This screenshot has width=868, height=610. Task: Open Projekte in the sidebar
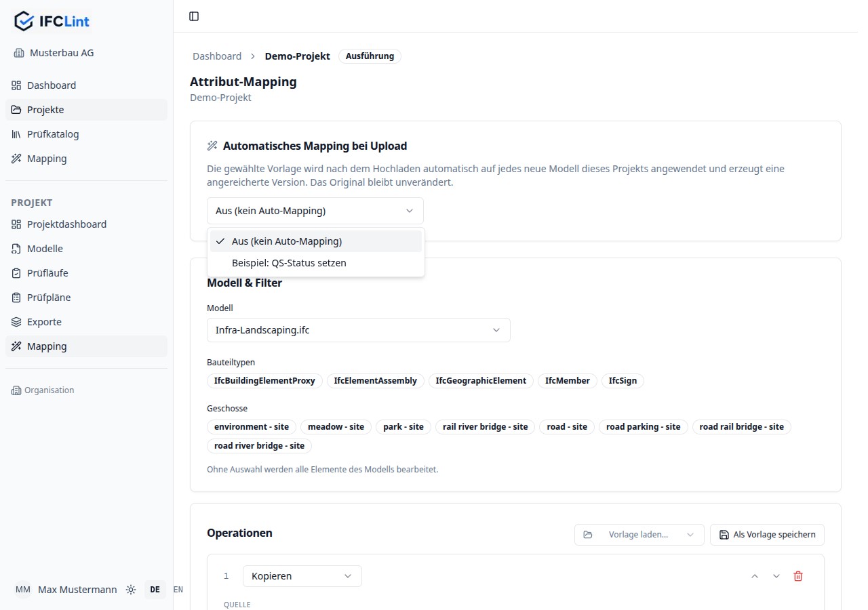pos(86,110)
